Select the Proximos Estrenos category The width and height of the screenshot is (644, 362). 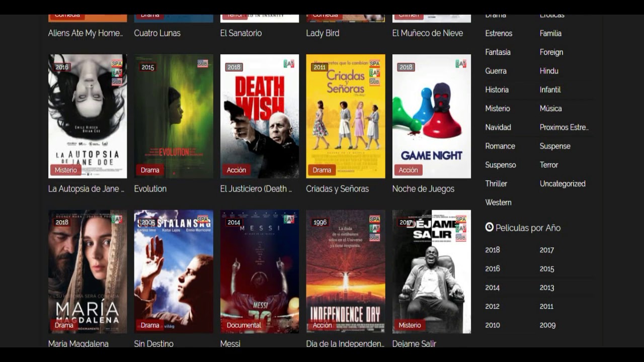[x=564, y=127]
